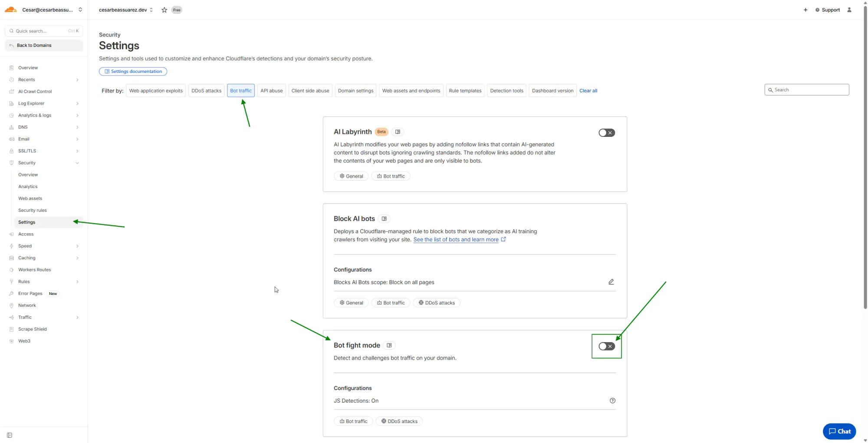The height and width of the screenshot is (443, 868).
Task: Click the plus icon to add a site
Action: point(806,10)
